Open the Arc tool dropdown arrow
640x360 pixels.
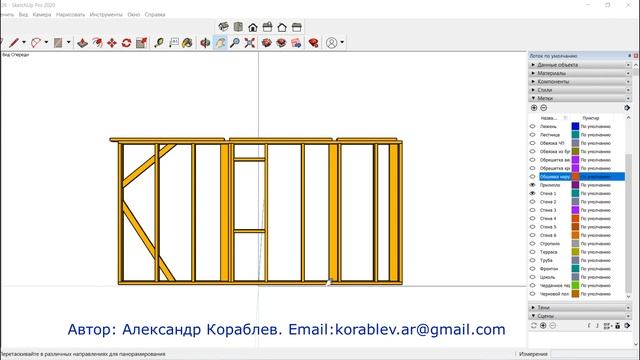46,42
